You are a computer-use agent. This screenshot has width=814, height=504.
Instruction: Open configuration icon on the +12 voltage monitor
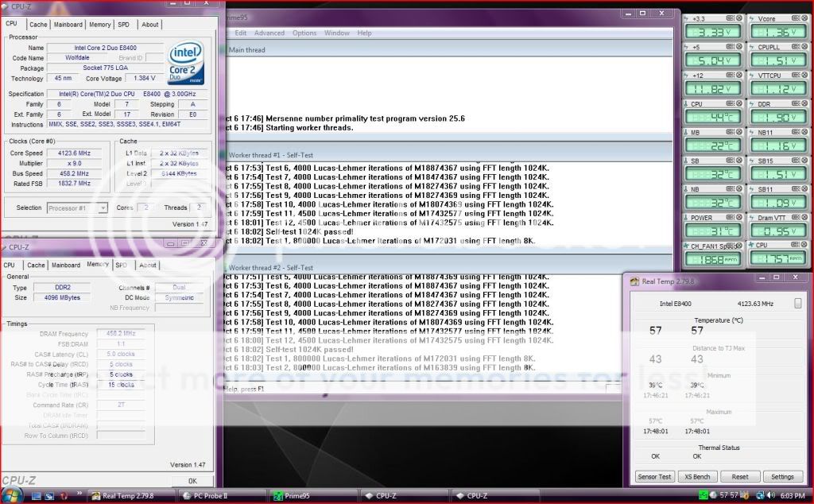coord(731,75)
